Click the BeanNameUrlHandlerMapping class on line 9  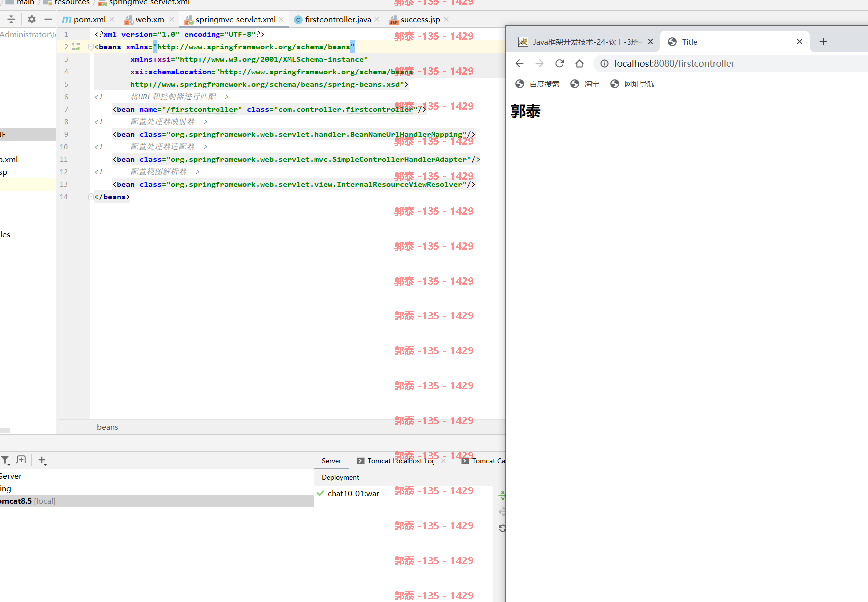pos(406,134)
